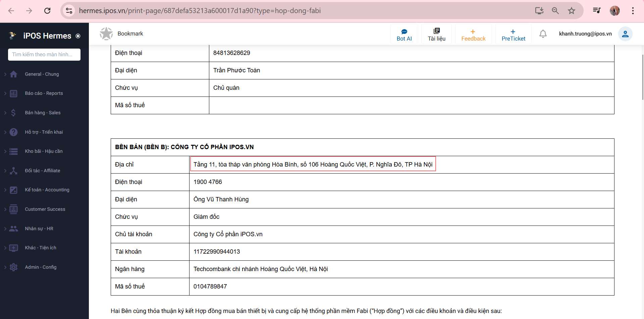Expand the Đối tác - Affiliate chevron
This screenshot has width=644, height=319.
[5, 171]
